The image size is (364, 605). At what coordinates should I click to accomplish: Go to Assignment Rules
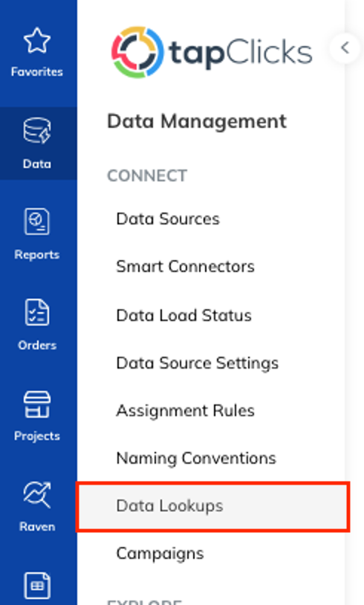185,410
